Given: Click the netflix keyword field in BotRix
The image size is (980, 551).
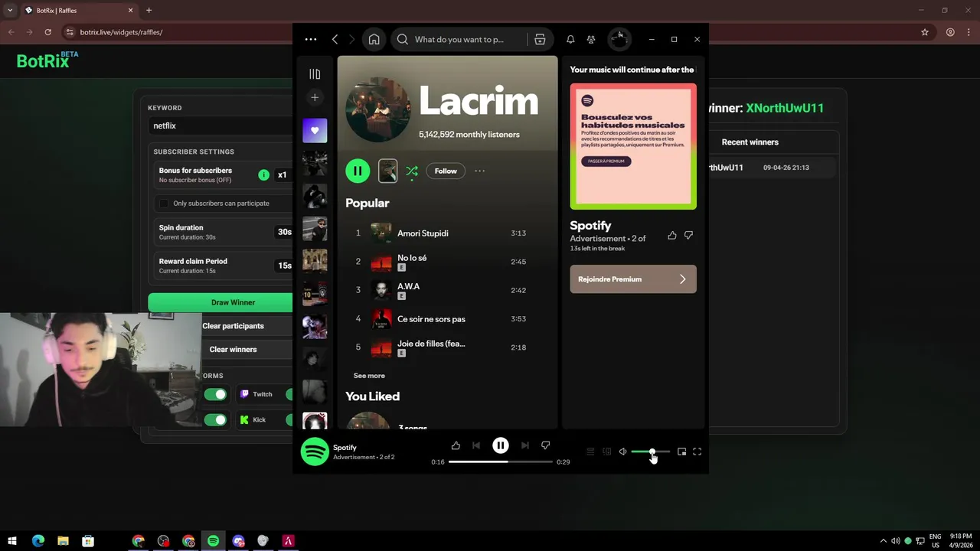Looking at the screenshot, I should click(220, 126).
